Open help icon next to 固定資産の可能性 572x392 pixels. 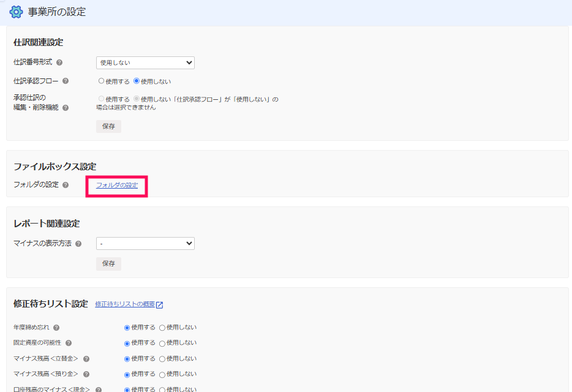pyautogui.click(x=68, y=343)
